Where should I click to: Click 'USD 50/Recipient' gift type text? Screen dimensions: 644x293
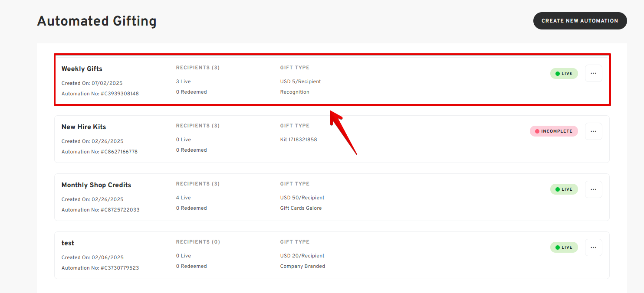[302, 198]
